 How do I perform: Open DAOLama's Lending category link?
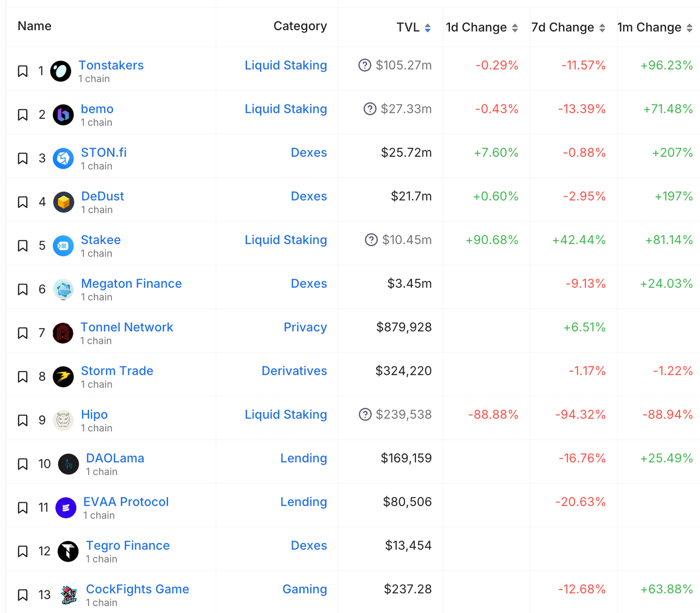point(303,458)
